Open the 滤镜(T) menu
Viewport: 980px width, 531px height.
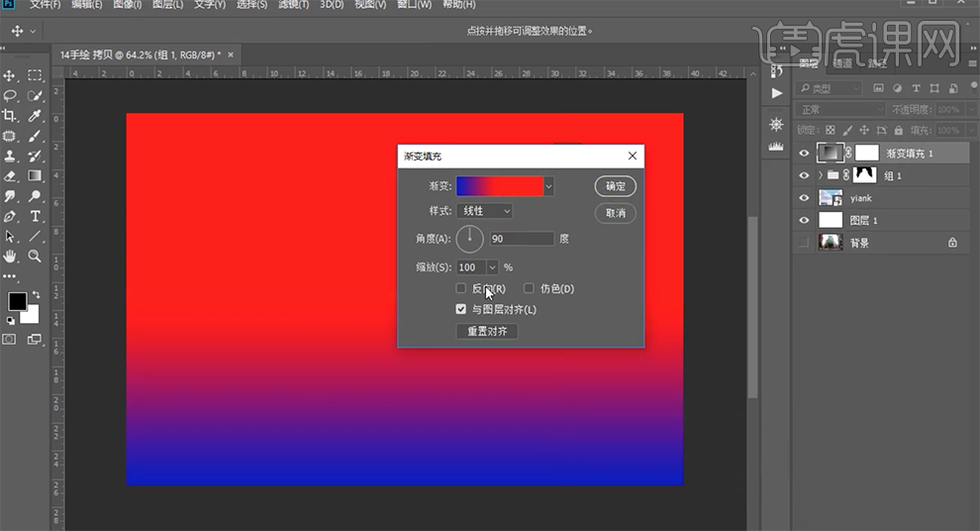[x=293, y=4]
